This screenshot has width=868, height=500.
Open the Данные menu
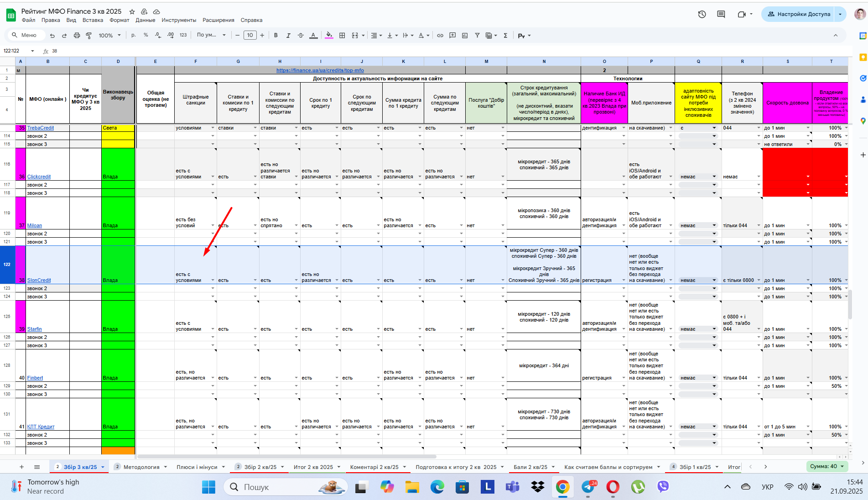(146, 20)
